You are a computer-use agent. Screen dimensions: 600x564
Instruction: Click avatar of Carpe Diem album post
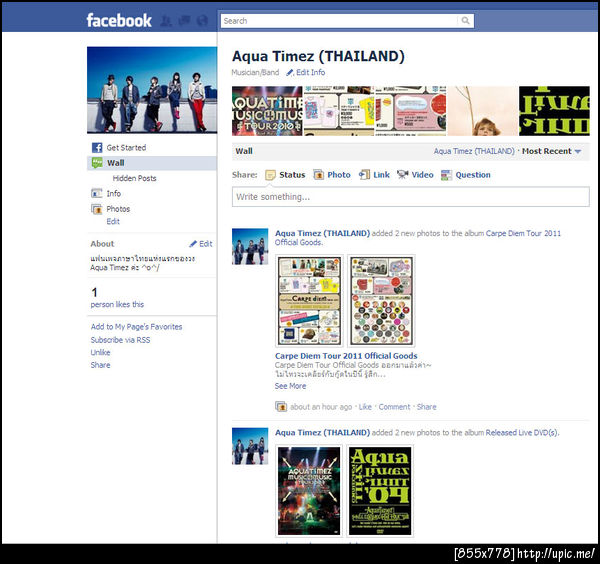pyautogui.click(x=250, y=246)
